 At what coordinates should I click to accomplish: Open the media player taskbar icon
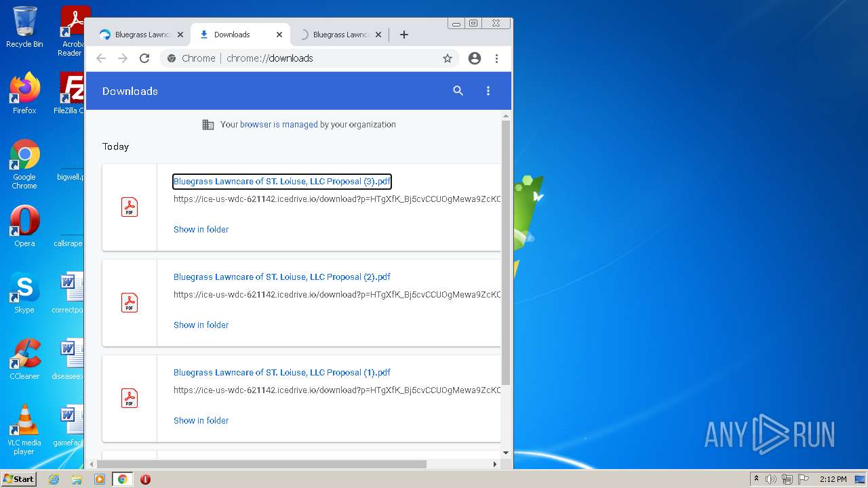[100, 479]
